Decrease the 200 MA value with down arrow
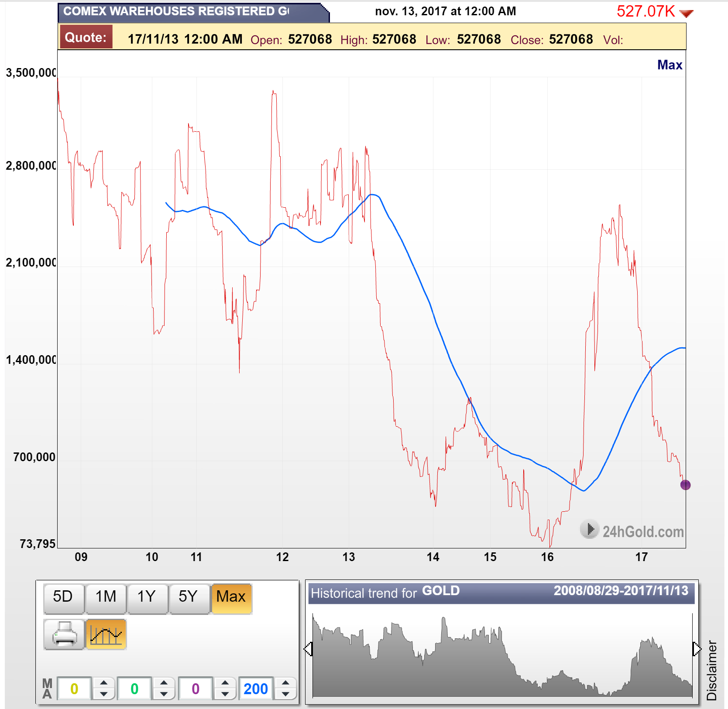Image resolution: width=728 pixels, height=709 pixels. [x=285, y=694]
